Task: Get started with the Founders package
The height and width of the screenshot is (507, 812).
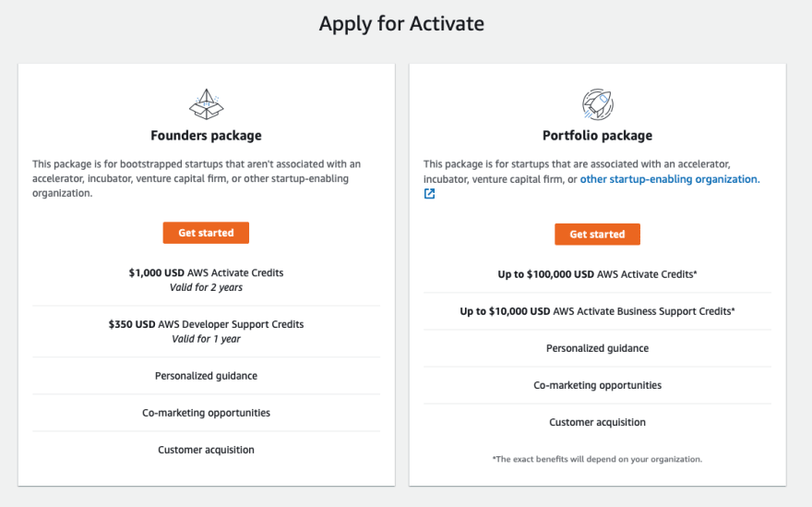Action: click(206, 233)
